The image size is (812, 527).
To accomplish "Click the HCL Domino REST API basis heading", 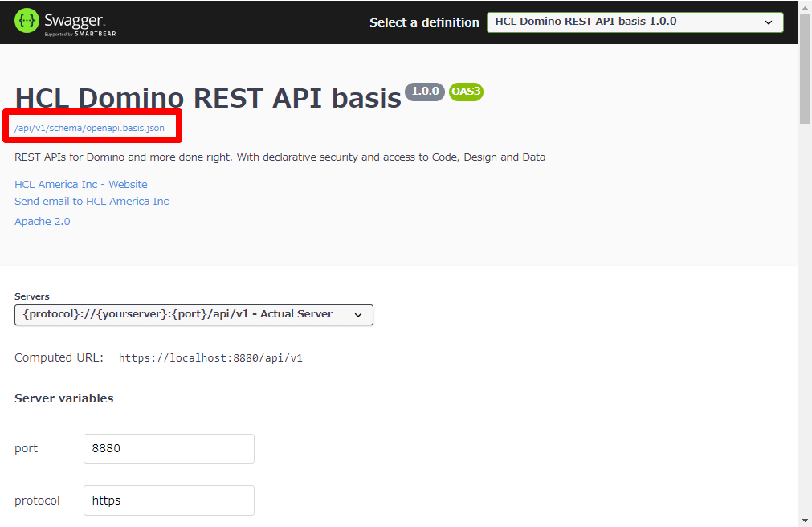I will click(x=208, y=98).
